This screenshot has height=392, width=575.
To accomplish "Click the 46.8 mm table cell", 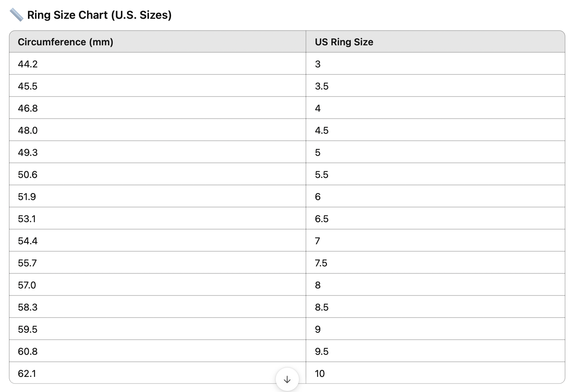I will pos(28,108).
